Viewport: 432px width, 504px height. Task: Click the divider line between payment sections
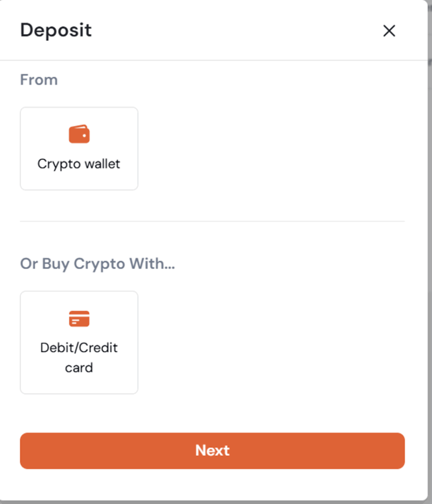[212, 221]
